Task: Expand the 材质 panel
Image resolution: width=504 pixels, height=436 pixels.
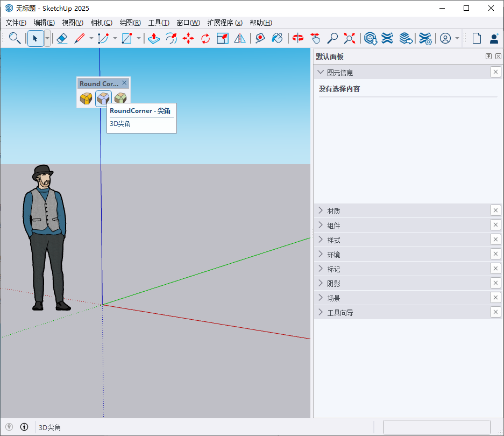Action: (333, 210)
